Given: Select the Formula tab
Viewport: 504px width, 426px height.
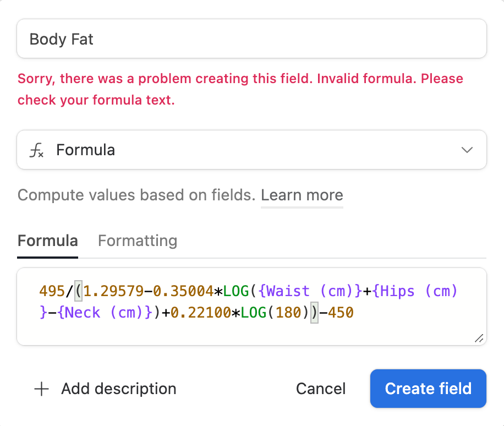Looking at the screenshot, I should pyautogui.click(x=47, y=241).
